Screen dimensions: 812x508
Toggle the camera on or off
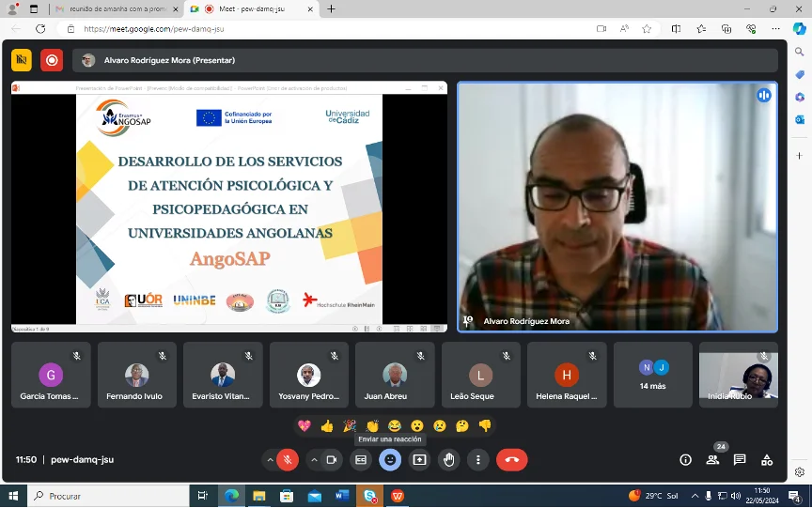(331, 460)
